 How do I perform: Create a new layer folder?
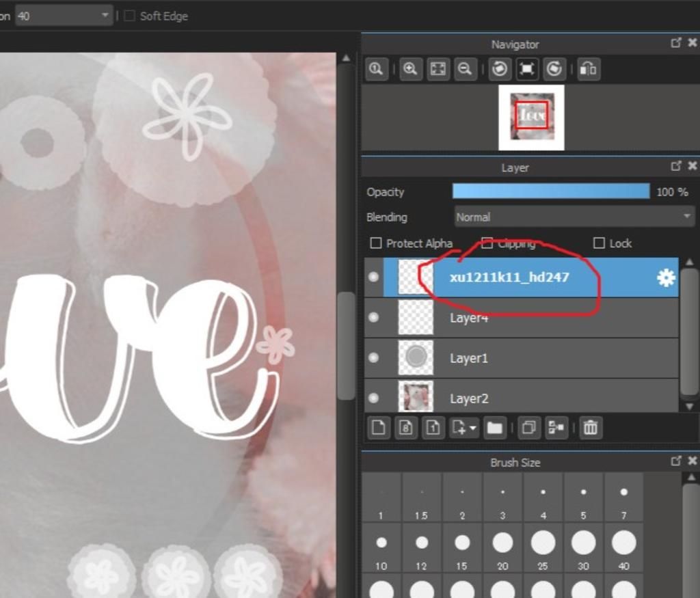494,428
